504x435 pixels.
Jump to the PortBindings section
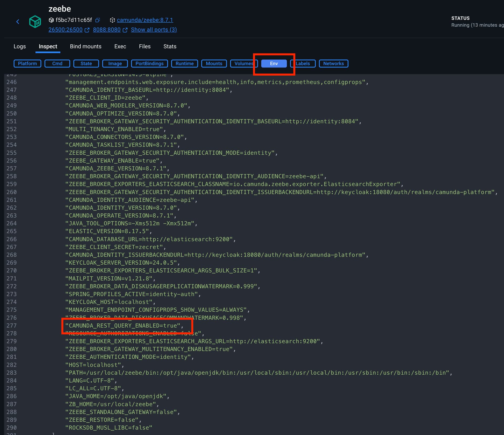[149, 64]
